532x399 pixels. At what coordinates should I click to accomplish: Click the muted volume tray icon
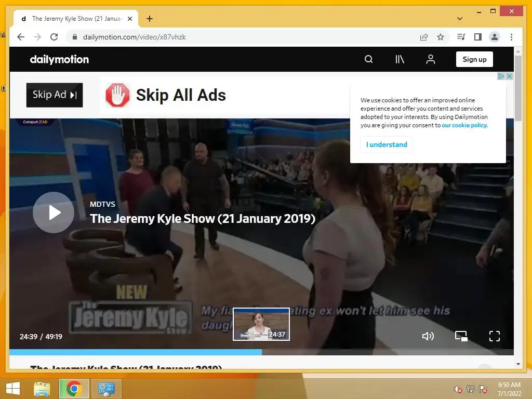click(458, 389)
